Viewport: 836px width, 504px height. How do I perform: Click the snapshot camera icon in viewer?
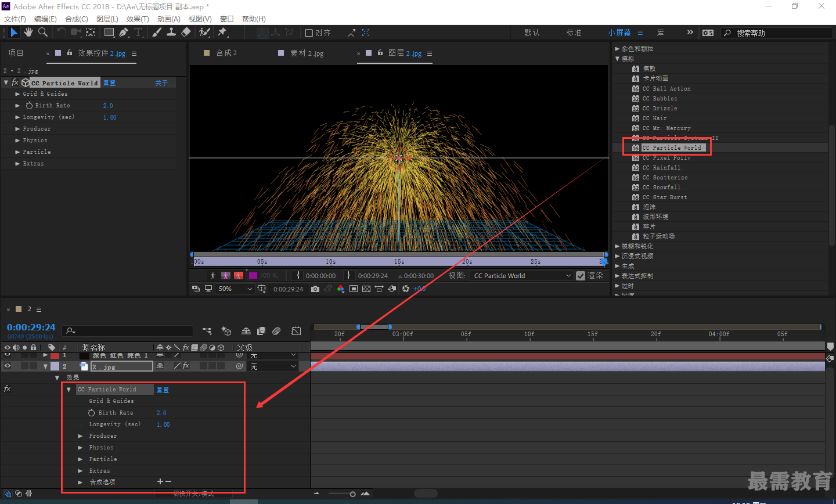(x=315, y=289)
